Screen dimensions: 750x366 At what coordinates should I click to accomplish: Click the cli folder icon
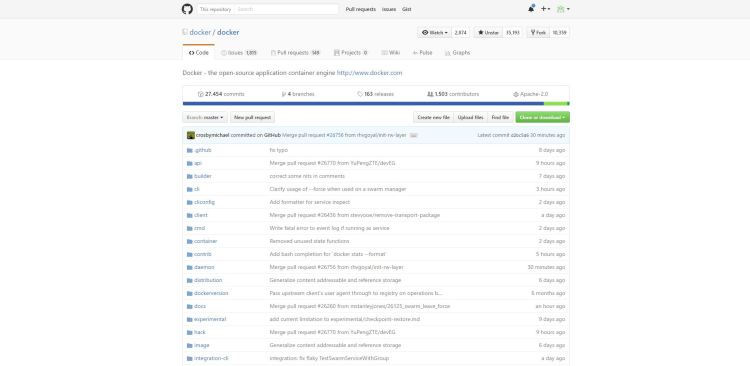[x=189, y=189]
